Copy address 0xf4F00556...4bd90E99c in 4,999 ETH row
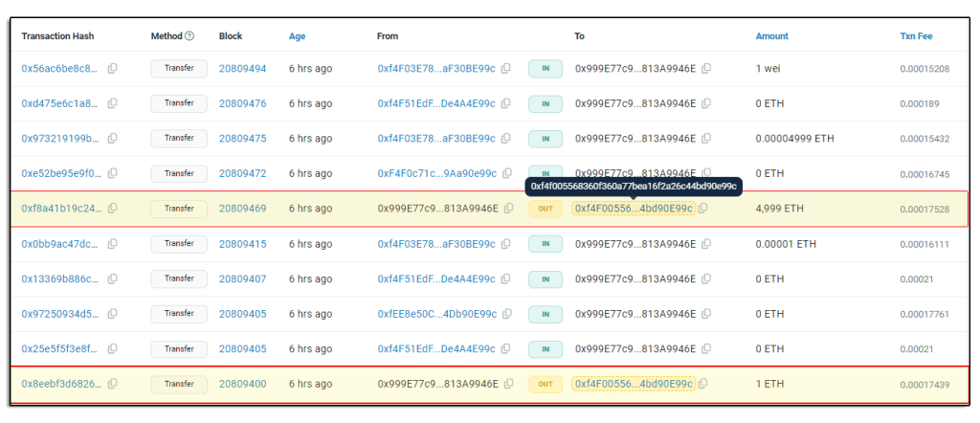980x423 pixels. tap(703, 209)
